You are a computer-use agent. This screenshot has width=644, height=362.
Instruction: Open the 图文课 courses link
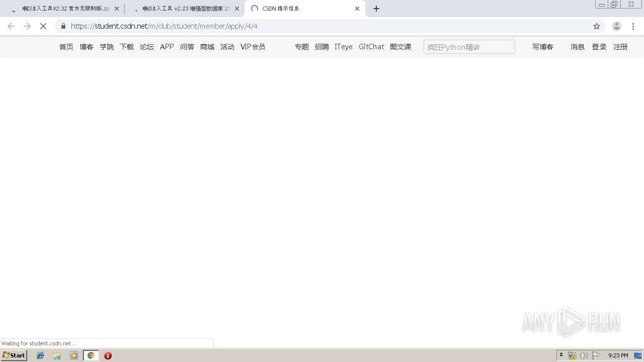coord(400,47)
